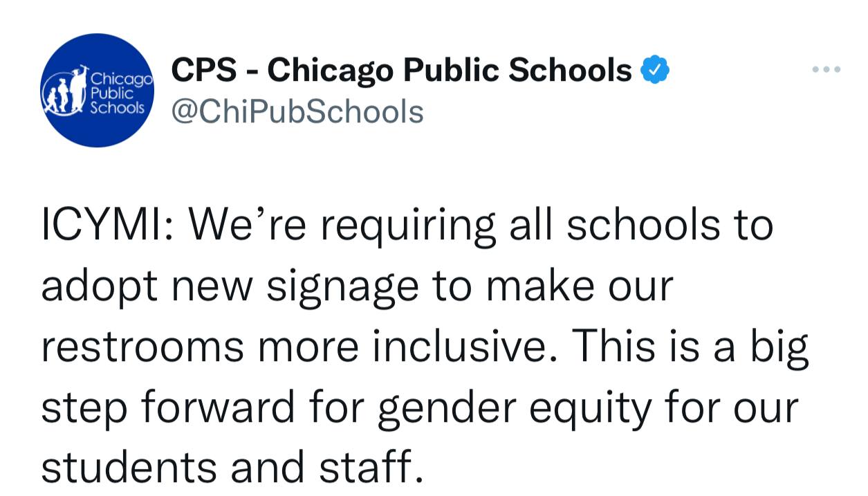Click the "CPS - Chicago Public Schools" display name
The width and height of the screenshot is (868, 496).
tap(401, 70)
